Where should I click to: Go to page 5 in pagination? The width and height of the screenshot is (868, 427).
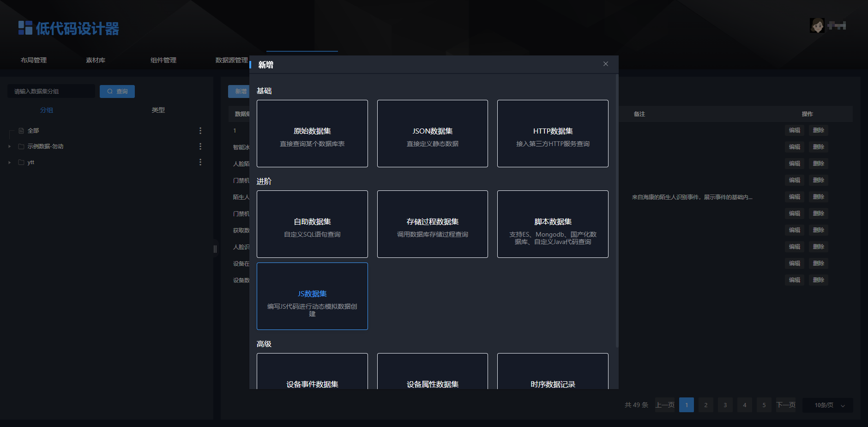click(764, 405)
